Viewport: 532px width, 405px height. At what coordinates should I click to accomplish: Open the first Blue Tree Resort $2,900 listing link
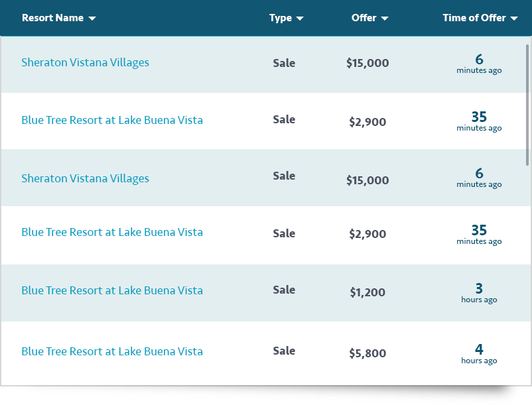[x=112, y=120]
